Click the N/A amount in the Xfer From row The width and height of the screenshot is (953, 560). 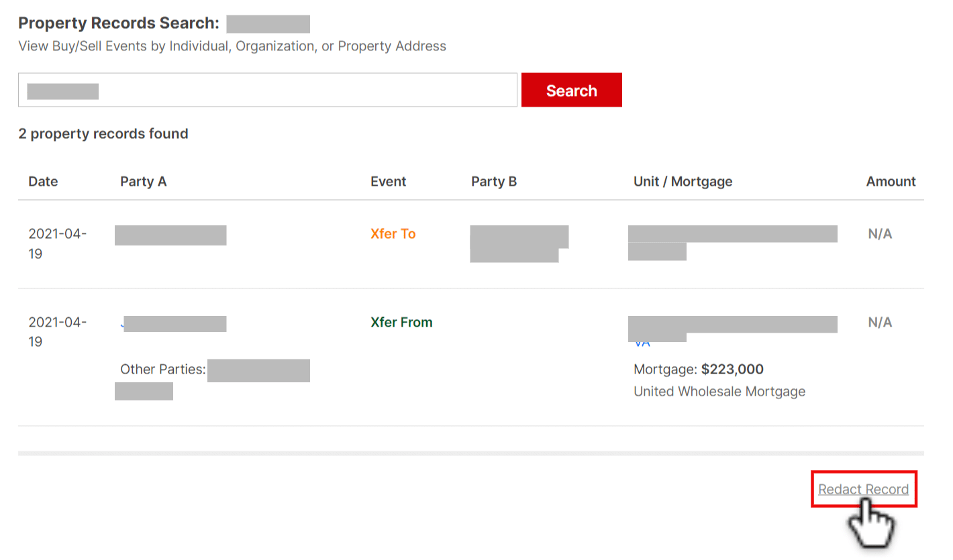pyautogui.click(x=880, y=322)
